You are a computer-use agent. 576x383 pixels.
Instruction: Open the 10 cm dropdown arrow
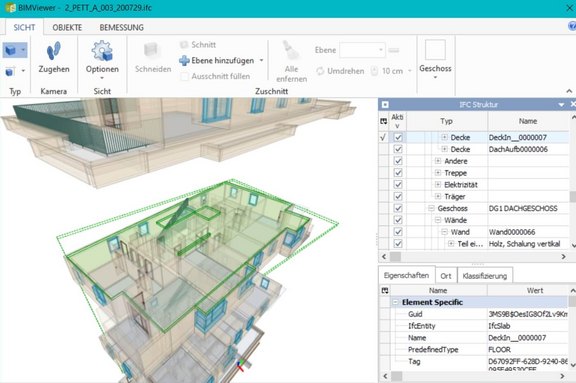click(x=410, y=71)
